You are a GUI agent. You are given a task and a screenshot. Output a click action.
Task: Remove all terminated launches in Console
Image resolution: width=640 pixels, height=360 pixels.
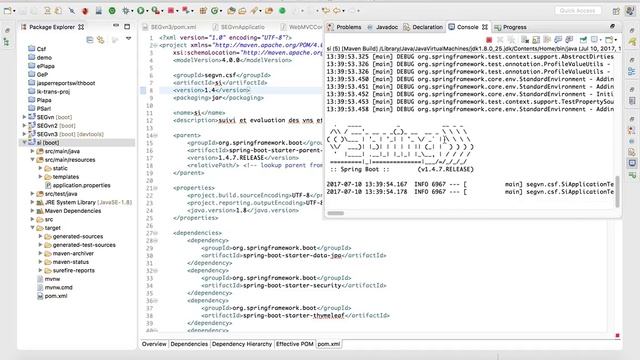(x=511, y=40)
